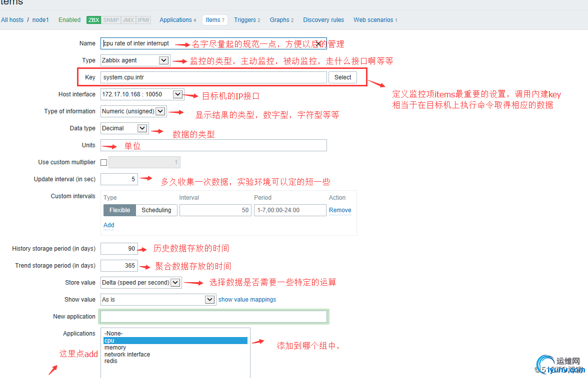Open the Type of information dropdown
The height and width of the screenshot is (378, 588).
click(133, 111)
